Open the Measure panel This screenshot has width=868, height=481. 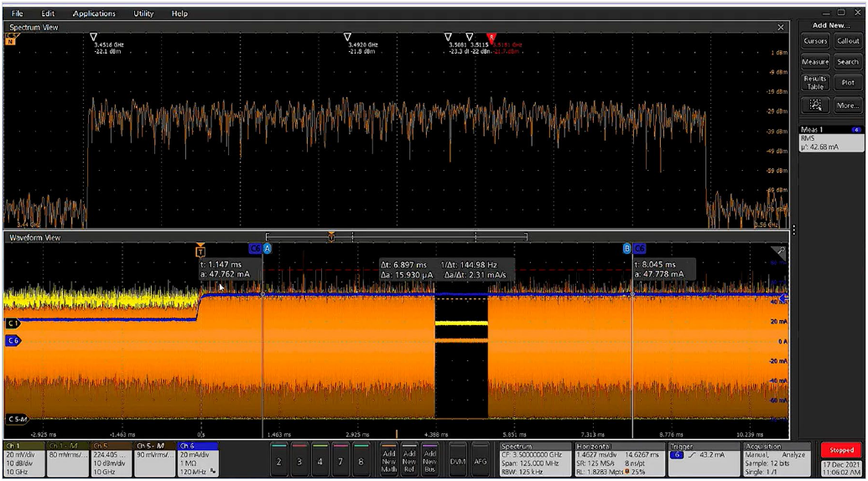pyautogui.click(x=815, y=62)
